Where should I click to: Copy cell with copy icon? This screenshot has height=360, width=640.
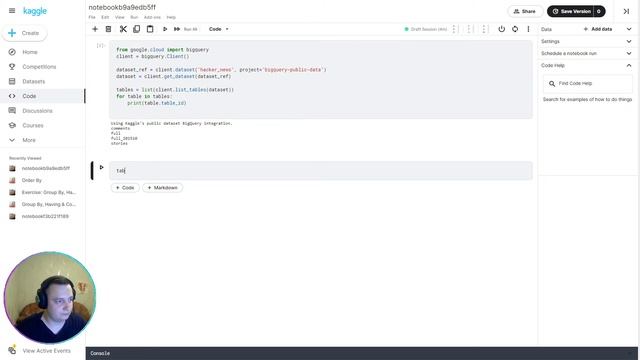136,29
